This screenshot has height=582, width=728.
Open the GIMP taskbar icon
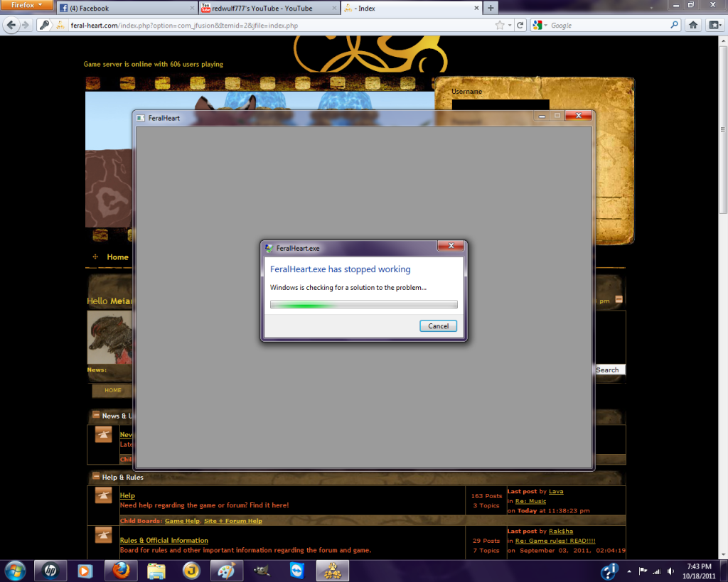click(262, 571)
